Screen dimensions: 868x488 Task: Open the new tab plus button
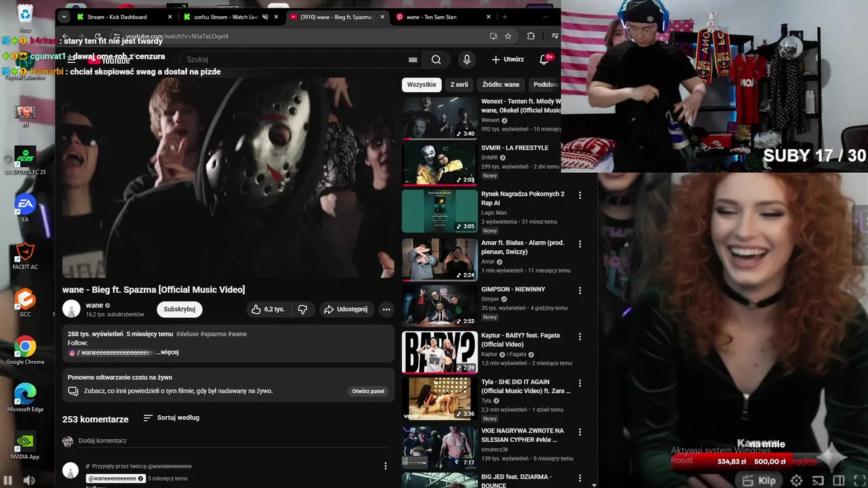[505, 17]
